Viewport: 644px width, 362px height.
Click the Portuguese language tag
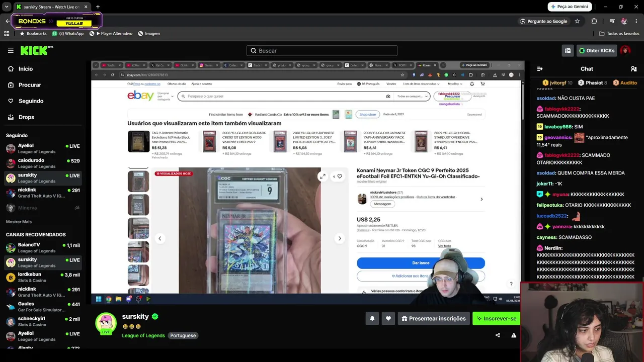click(x=183, y=335)
